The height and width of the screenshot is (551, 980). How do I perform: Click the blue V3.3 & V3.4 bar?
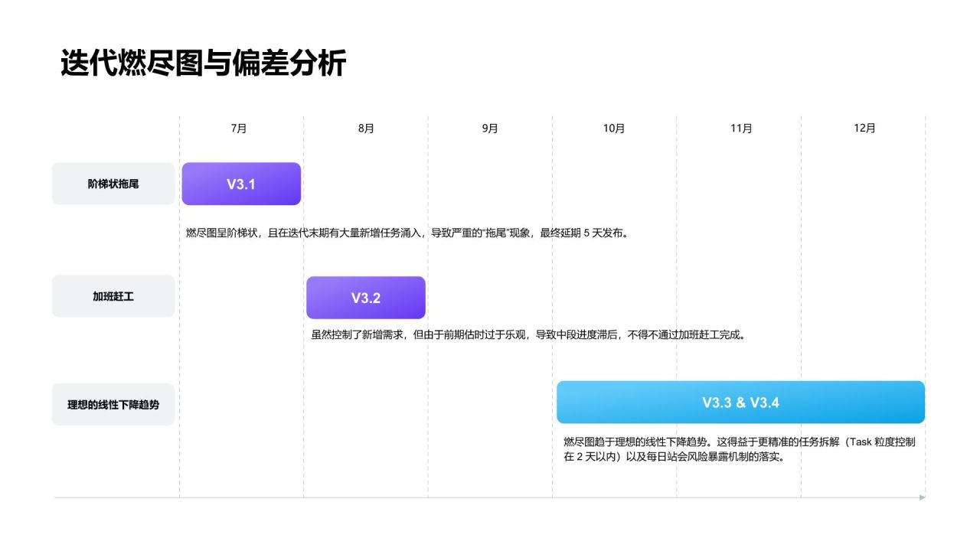coord(740,402)
